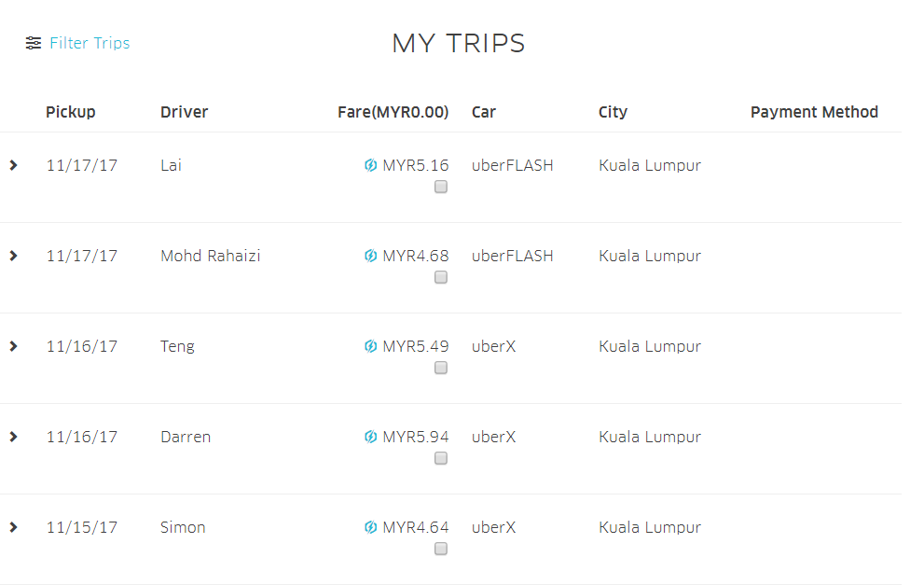Expand Lai's trip details

(x=13, y=165)
